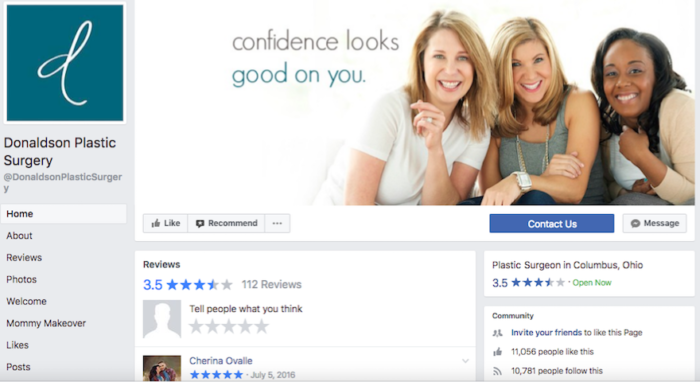Click the Recommend button
700x382 pixels.
[226, 223]
